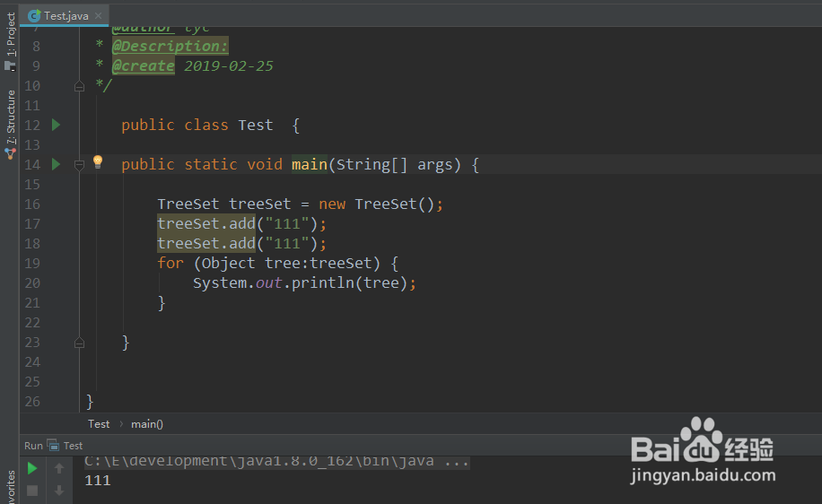Go down the stack trace arrow
The height and width of the screenshot is (504, 822).
click(x=59, y=491)
